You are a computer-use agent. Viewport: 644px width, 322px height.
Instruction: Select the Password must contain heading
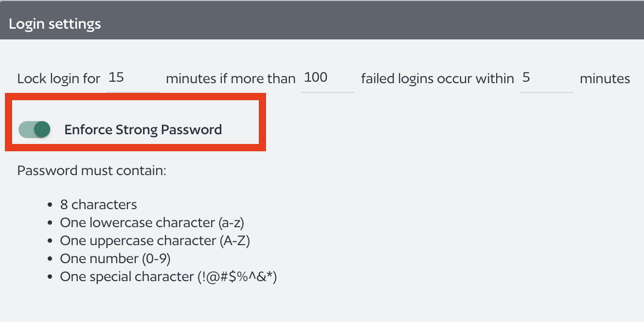coord(91,170)
